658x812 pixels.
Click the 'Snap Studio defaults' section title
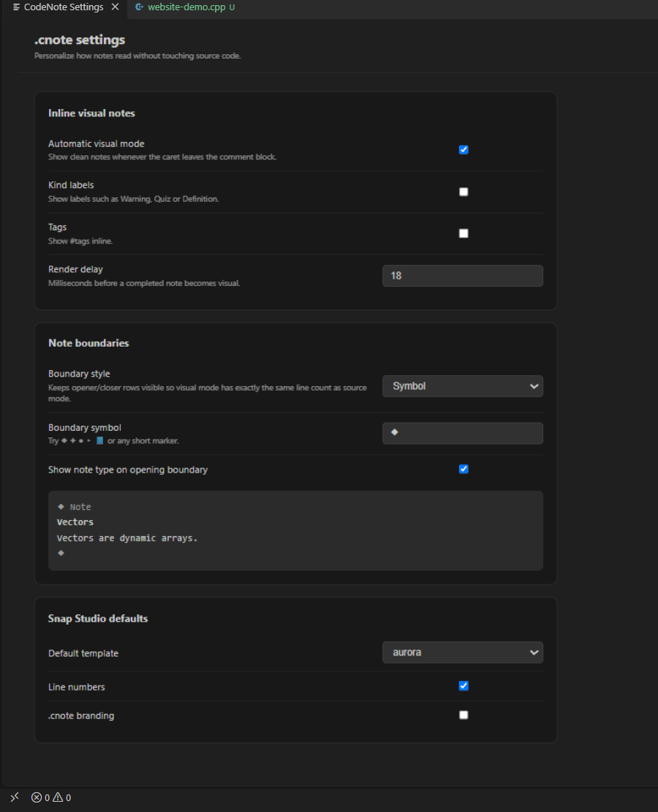click(x=98, y=618)
